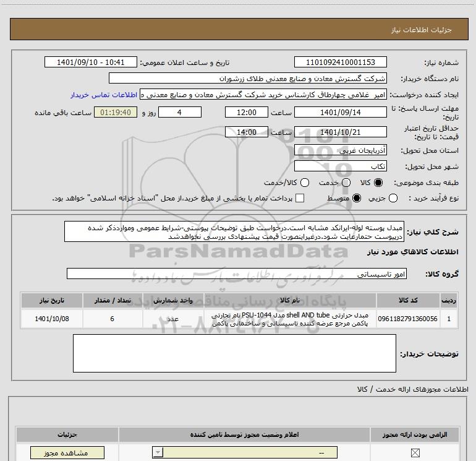Select the خدمت category radio button
Screen dimensions: 476x461
346,183
